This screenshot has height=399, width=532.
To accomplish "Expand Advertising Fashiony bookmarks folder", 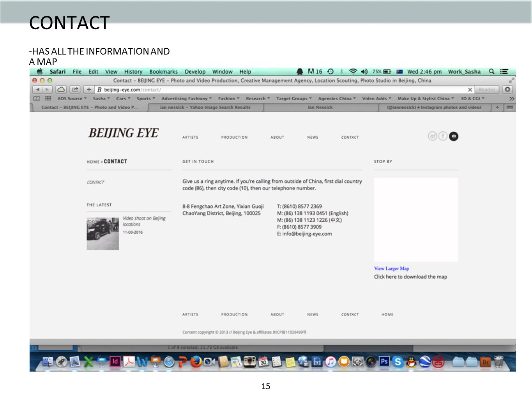I will 187,99.
